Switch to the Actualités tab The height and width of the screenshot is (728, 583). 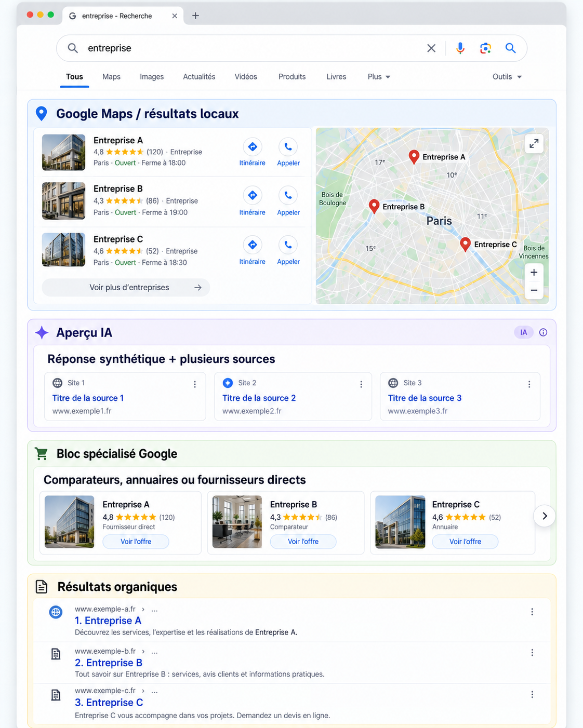click(199, 77)
